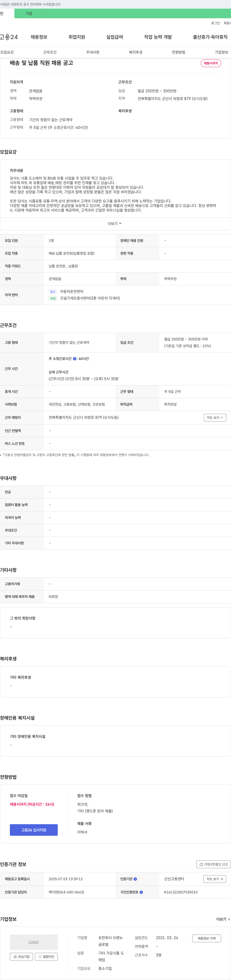Viewport: 231px width, 980px height.
Task: Click the 설립연도 value 2021. 03. 24
Action: tap(167, 938)
